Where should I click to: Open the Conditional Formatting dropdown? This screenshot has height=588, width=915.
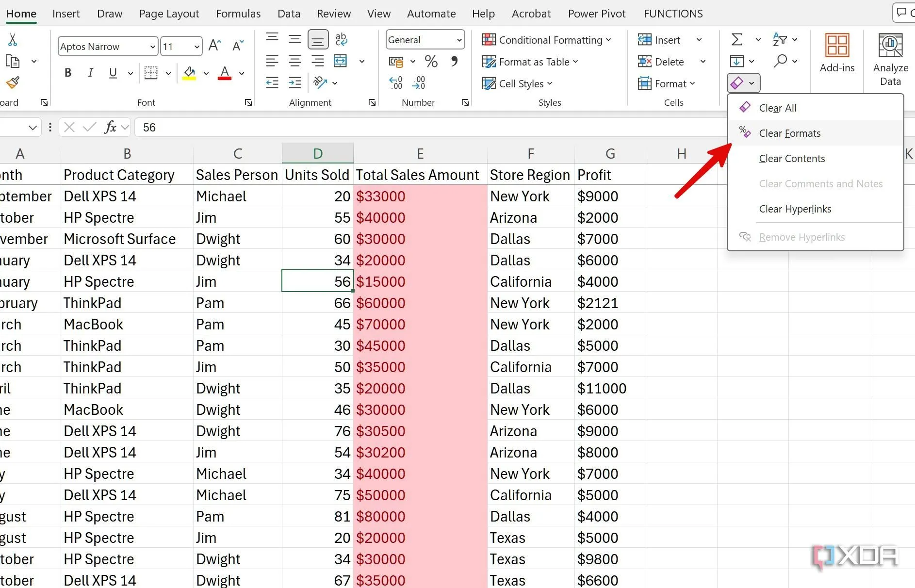pos(547,40)
